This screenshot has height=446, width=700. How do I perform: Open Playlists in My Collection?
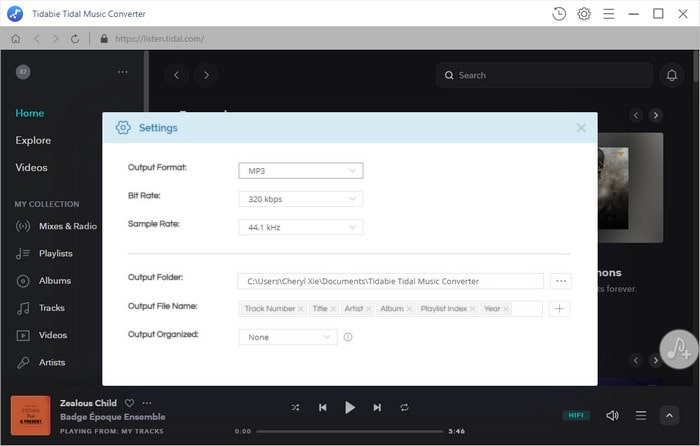44,254
